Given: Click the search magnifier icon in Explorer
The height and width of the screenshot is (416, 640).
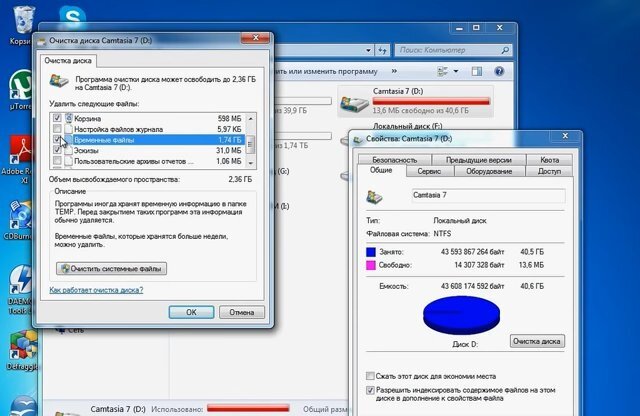Looking at the screenshot, I should pos(505,50).
